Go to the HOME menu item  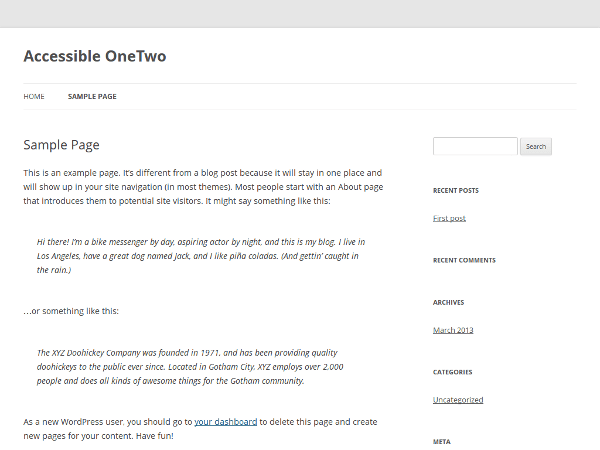click(x=34, y=96)
